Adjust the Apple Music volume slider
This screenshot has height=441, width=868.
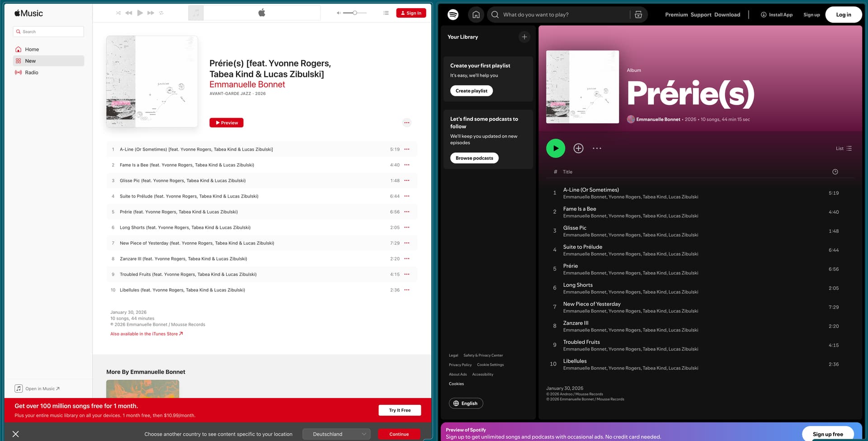click(355, 13)
